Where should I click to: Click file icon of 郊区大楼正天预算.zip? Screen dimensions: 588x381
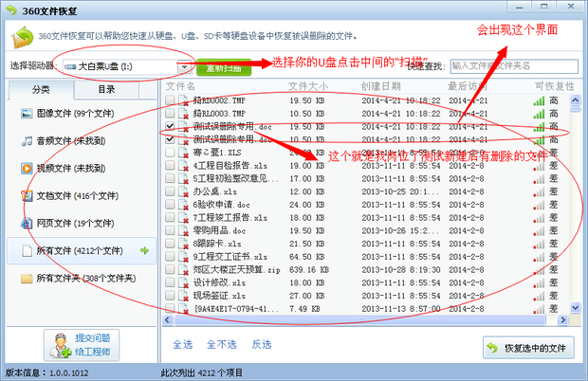(183, 269)
